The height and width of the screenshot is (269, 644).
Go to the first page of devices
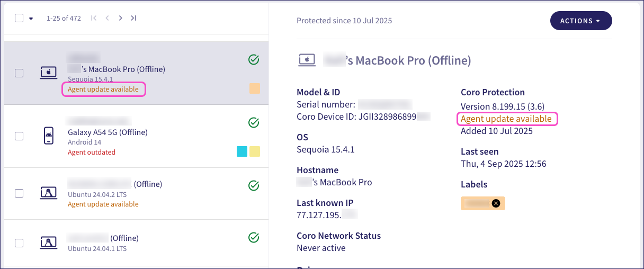(x=94, y=18)
